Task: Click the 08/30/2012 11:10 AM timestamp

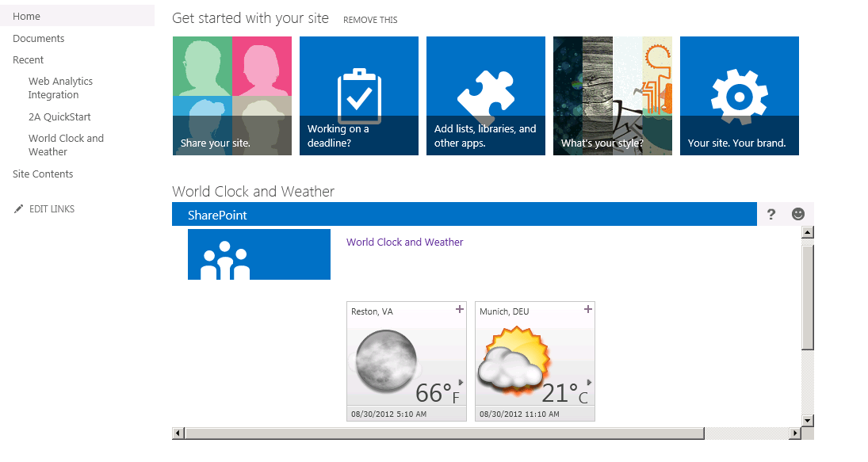Action: tap(519, 414)
